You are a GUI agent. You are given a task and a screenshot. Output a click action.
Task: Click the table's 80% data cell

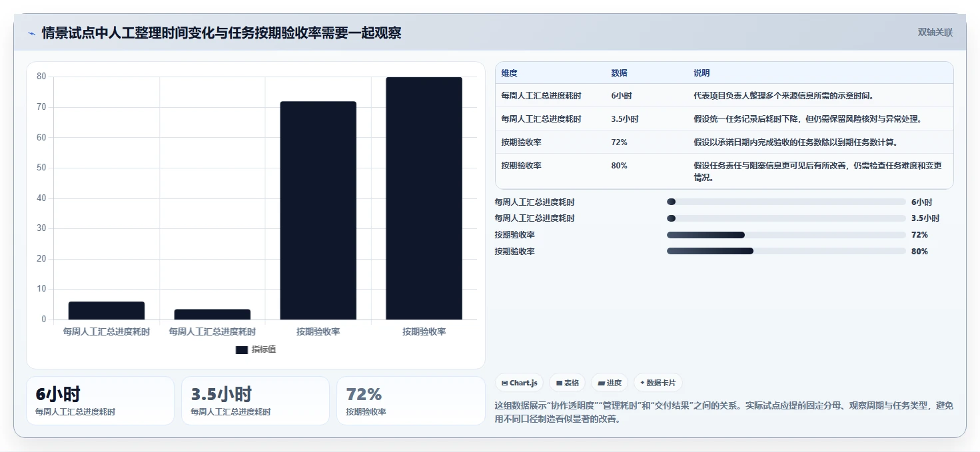pyautogui.click(x=619, y=166)
